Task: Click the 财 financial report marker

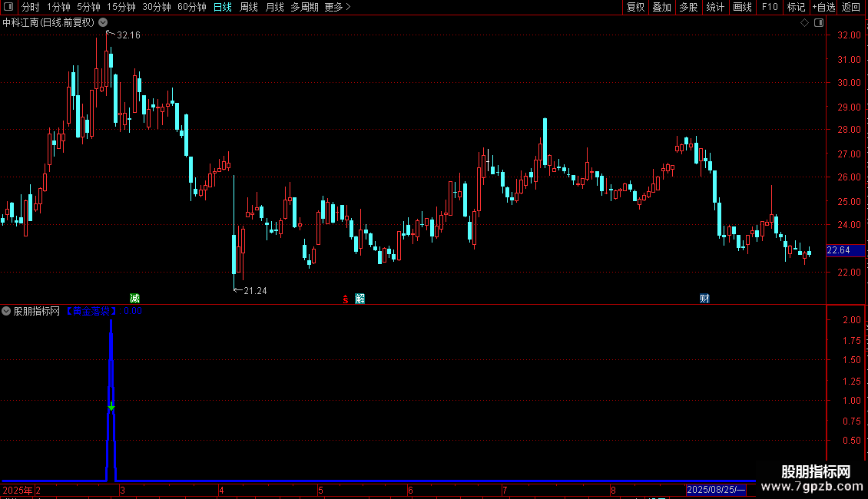Action: [704, 299]
